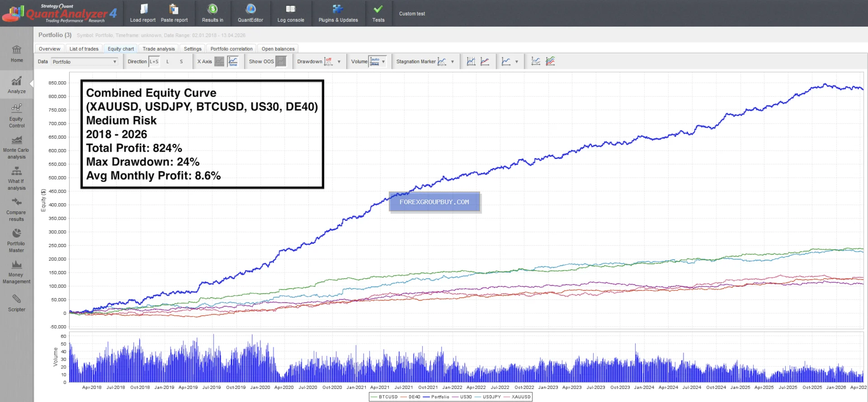Click the blue line chart type icon
This screenshot has width=868, height=402.
click(x=506, y=61)
